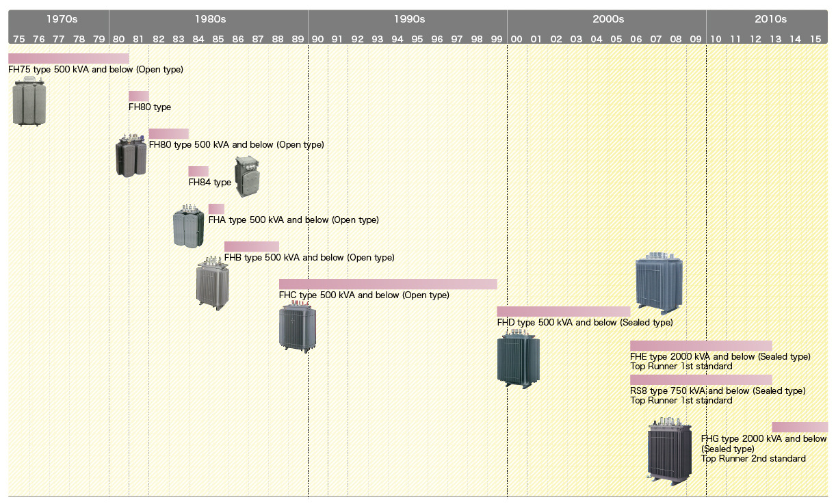836x504 pixels.
Task: Click the transformer photo below the FH75 label
Action: point(29,101)
